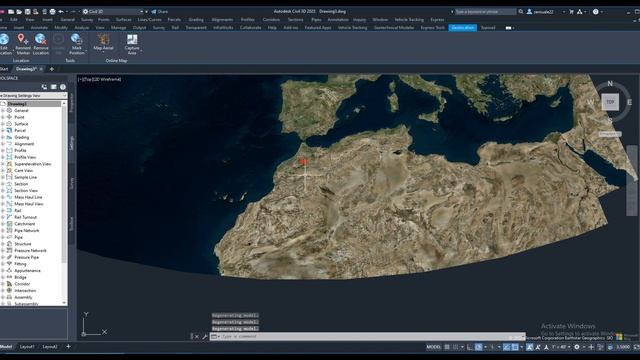Click the Capture Area tool

[x=132, y=44]
